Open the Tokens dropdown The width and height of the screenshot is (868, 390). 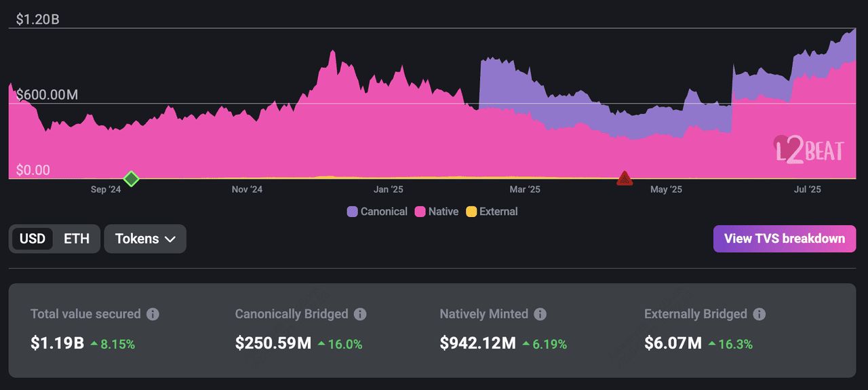tap(145, 239)
